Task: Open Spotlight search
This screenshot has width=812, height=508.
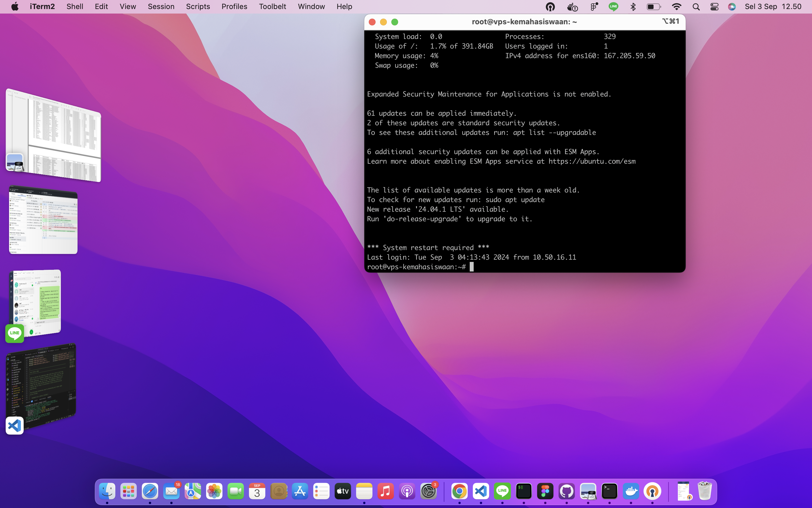Action: (696, 6)
